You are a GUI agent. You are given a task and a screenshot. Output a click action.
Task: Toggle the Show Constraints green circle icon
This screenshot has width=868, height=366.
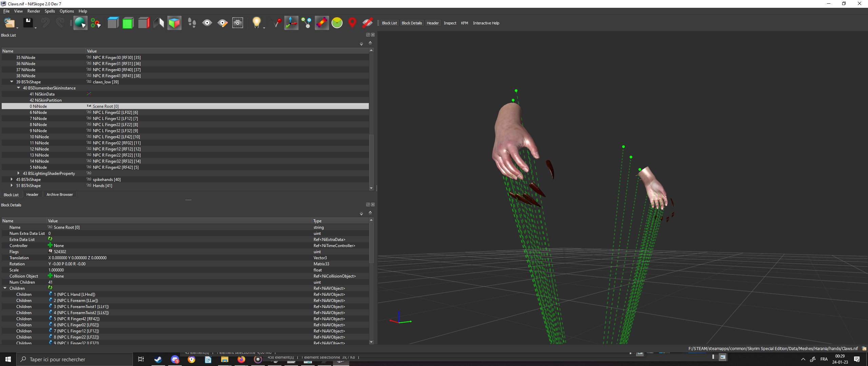pyautogui.click(x=337, y=23)
